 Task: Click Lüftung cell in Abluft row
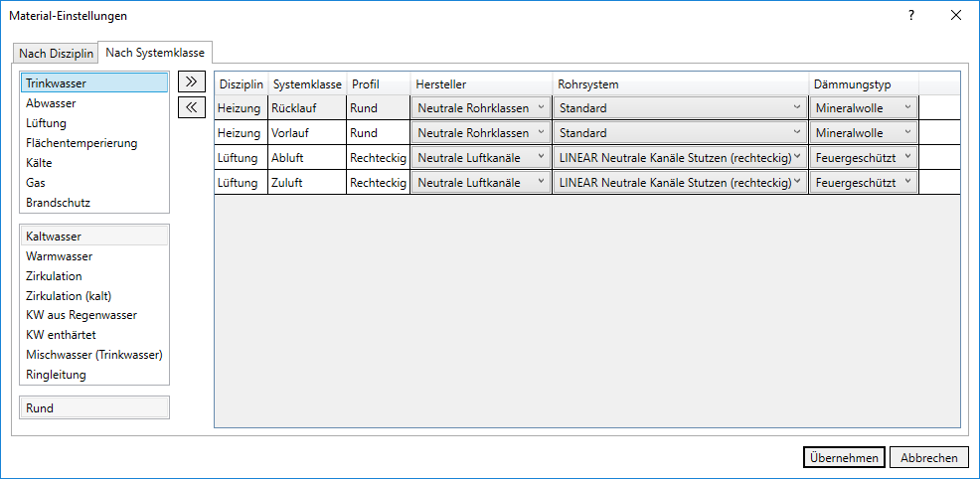[x=242, y=158]
